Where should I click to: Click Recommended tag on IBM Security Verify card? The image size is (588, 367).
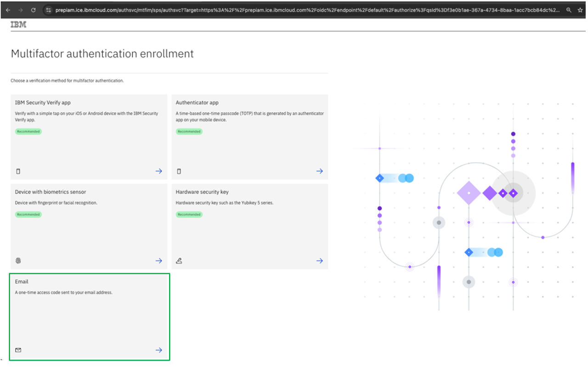[x=28, y=132]
